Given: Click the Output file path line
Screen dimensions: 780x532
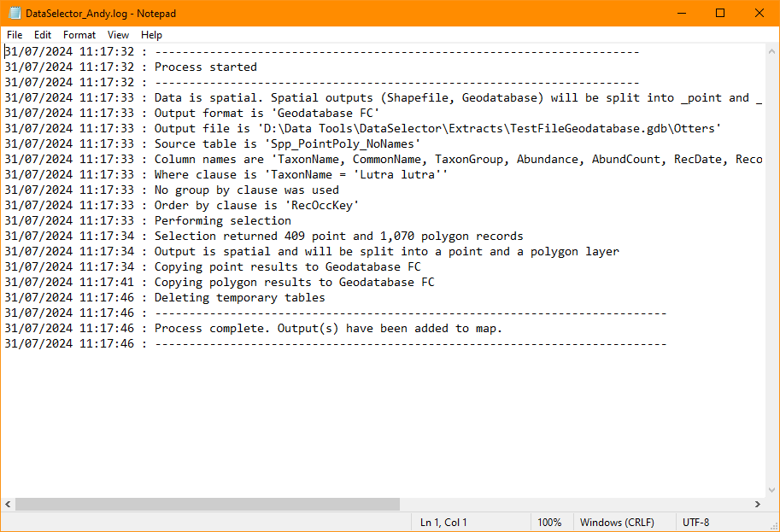Looking at the screenshot, I should [362, 129].
